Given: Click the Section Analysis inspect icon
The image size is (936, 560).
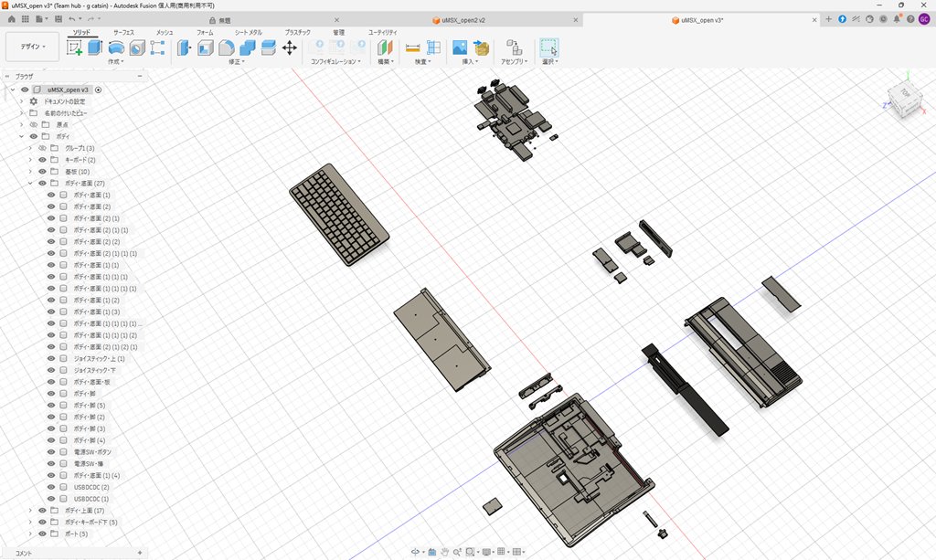Looking at the screenshot, I should click(434, 48).
